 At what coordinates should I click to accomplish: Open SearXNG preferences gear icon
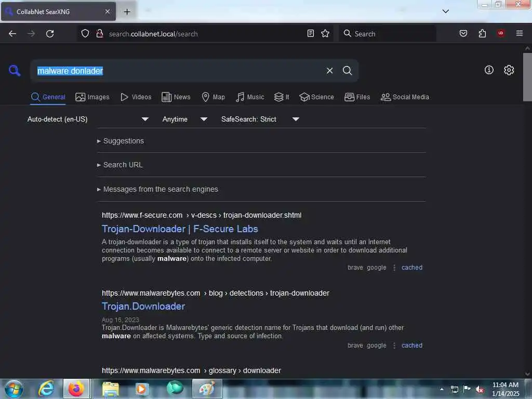[509, 70]
